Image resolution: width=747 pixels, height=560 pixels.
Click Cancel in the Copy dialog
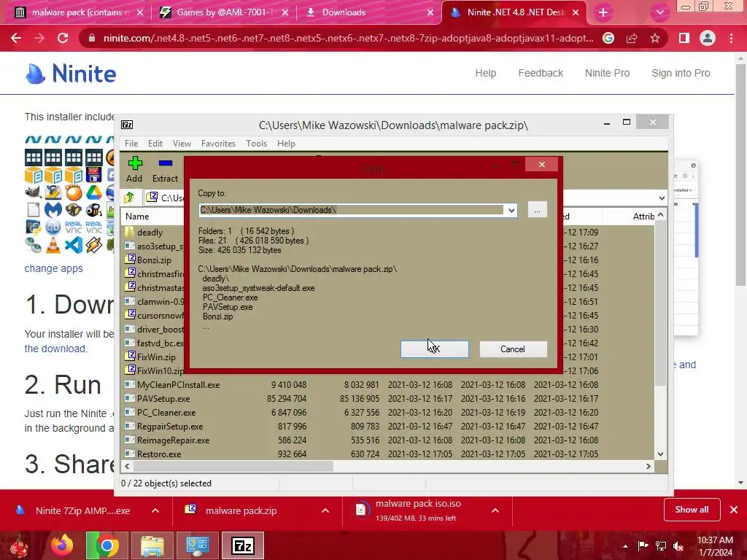513,349
